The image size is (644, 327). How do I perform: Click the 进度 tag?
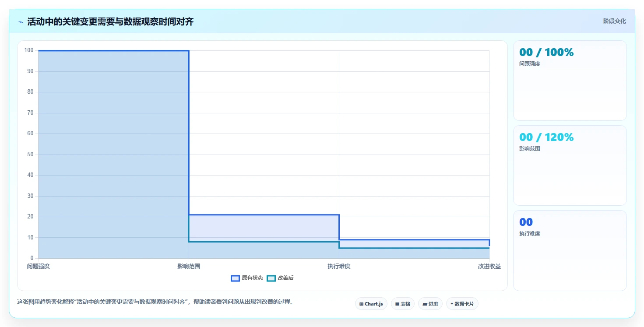[x=430, y=304]
